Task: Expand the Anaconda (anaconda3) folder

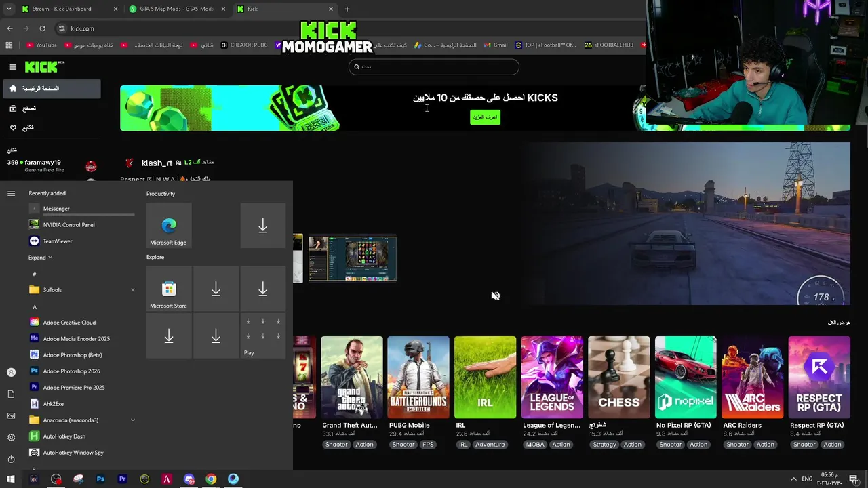Action: click(81, 420)
